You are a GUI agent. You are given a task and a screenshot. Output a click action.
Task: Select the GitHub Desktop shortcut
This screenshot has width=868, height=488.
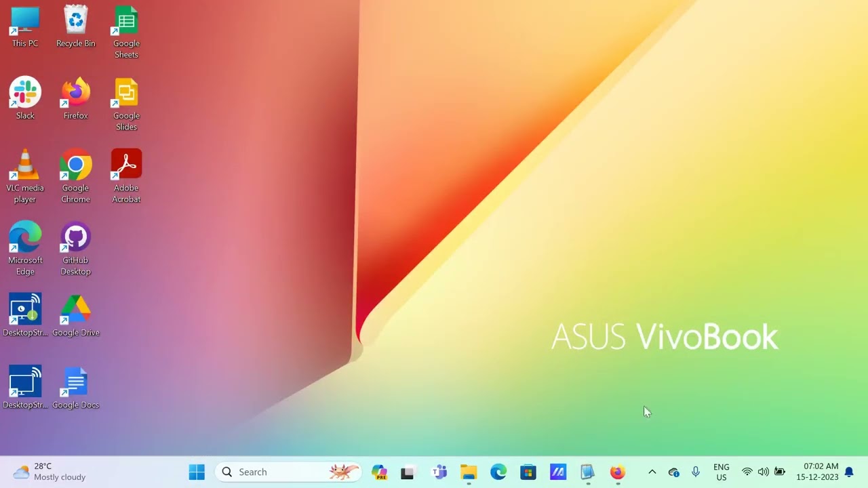[76, 249]
